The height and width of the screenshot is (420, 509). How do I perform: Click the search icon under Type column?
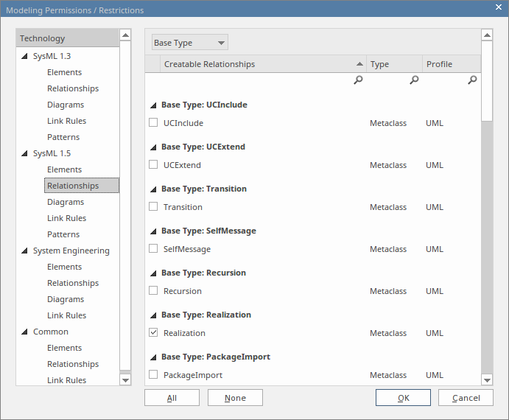coord(414,80)
